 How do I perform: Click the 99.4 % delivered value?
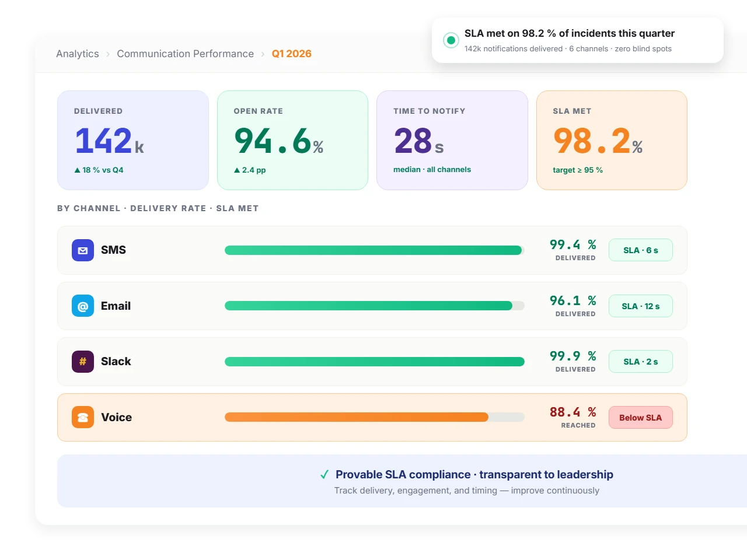[573, 245]
